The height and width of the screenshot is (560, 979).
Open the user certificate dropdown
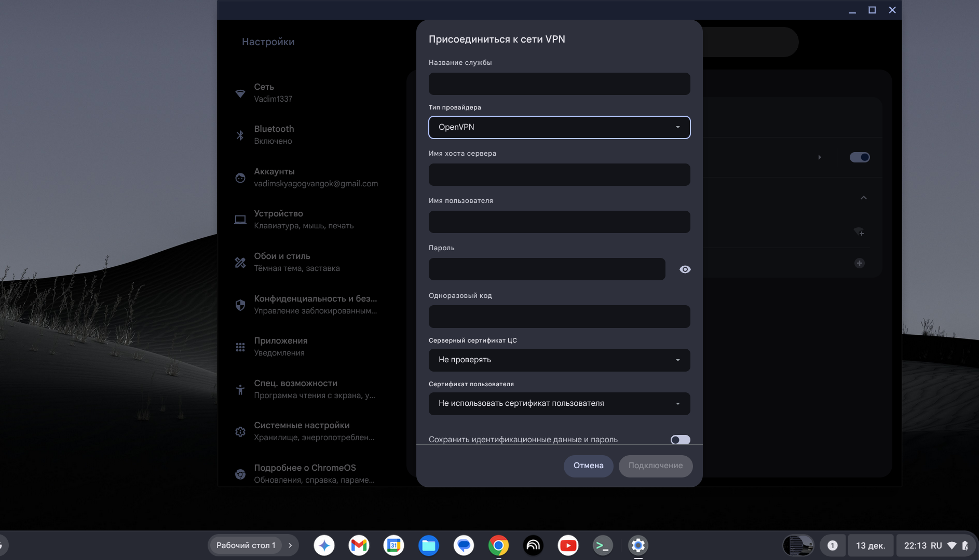559,404
